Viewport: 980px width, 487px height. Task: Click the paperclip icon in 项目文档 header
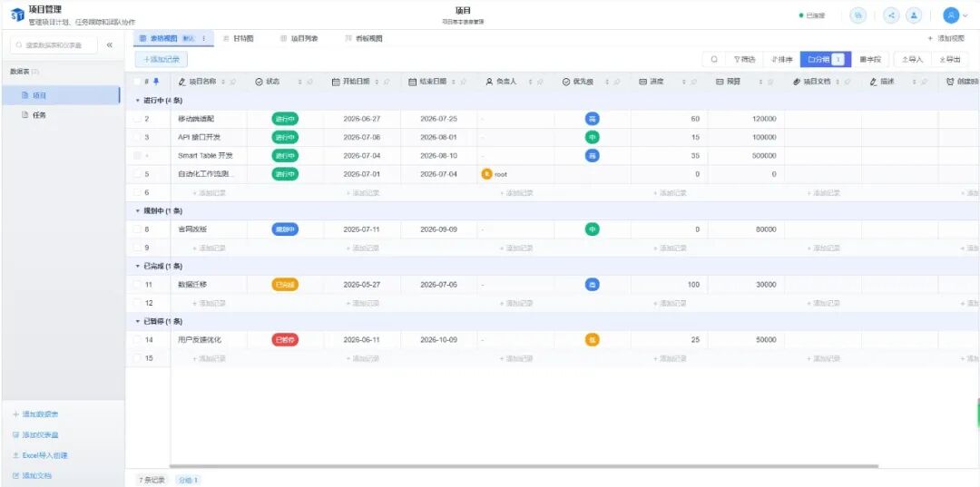tap(797, 82)
